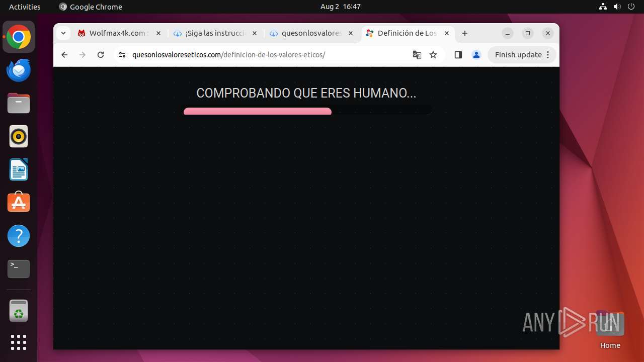Close the ¡Siga las instrucciones tab

[254, 33]
